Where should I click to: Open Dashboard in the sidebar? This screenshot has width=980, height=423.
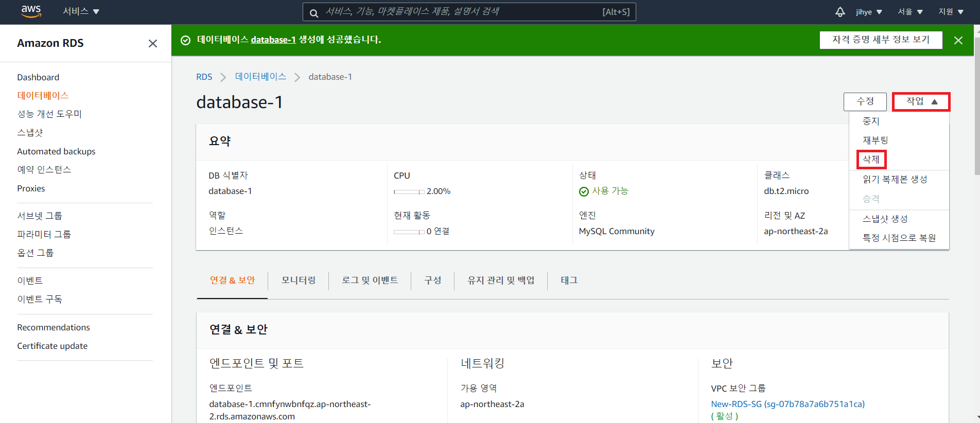tap(38, 77)
